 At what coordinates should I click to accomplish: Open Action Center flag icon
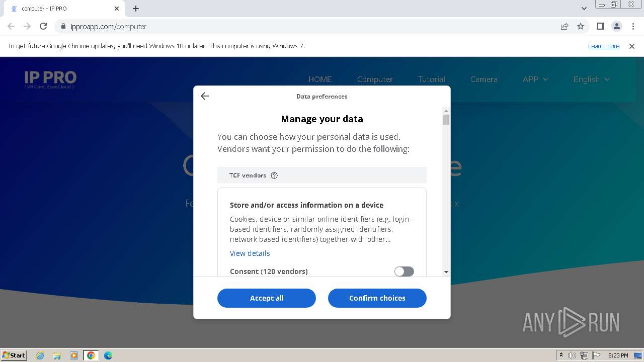coord(596,355)
